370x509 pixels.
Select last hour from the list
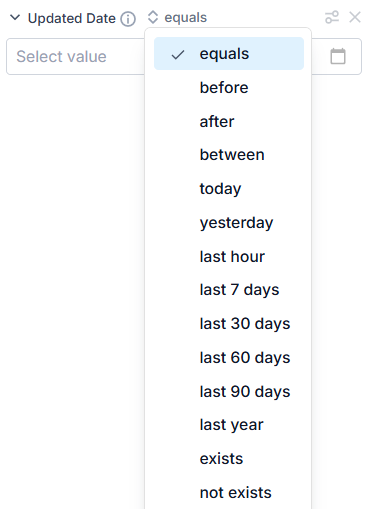(229, 257)
